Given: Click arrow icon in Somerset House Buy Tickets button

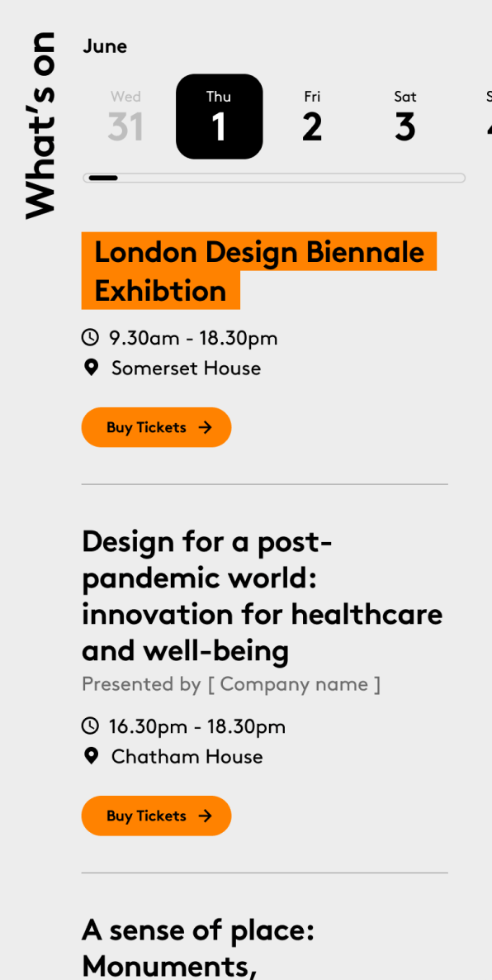Looking at the screenshot, I should (x=205, y=427).
